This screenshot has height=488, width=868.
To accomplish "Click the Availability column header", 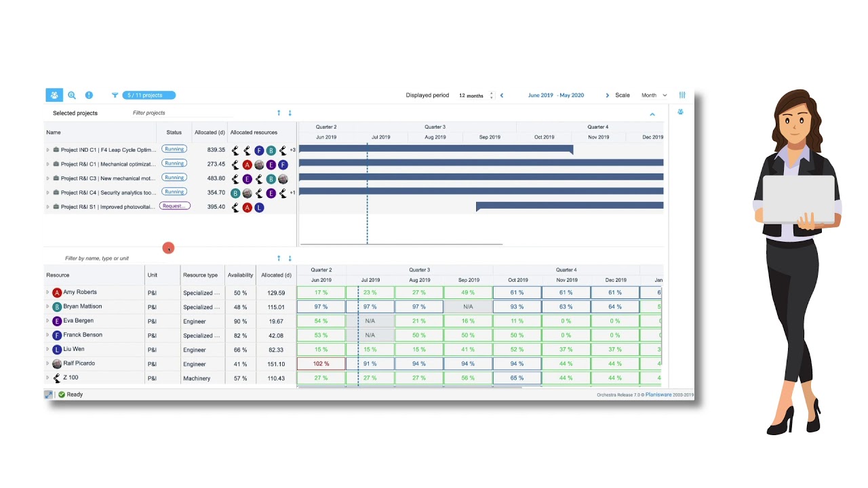I will 240,275.
